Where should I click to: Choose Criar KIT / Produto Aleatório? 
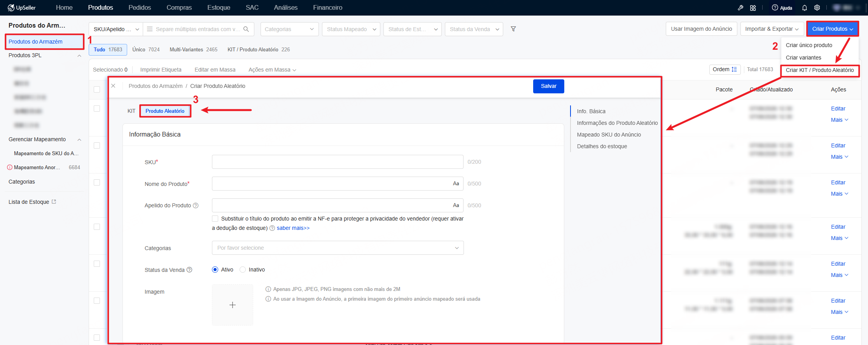click(x=820, y=70)
